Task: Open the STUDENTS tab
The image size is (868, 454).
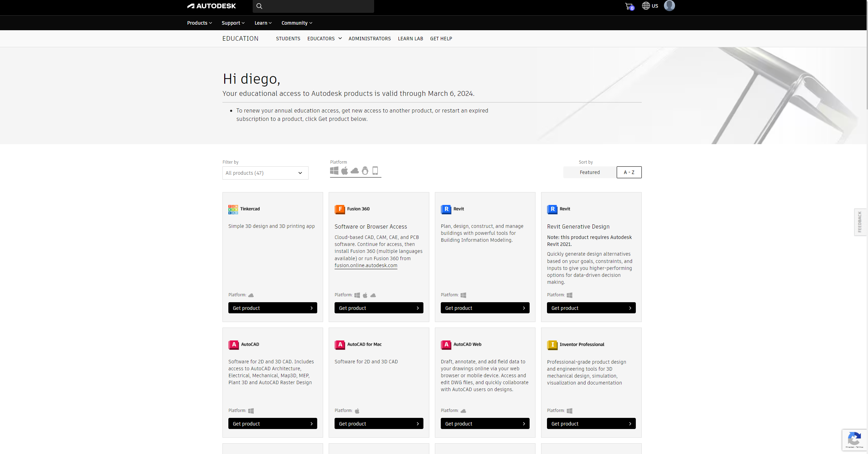Action: 288,38
